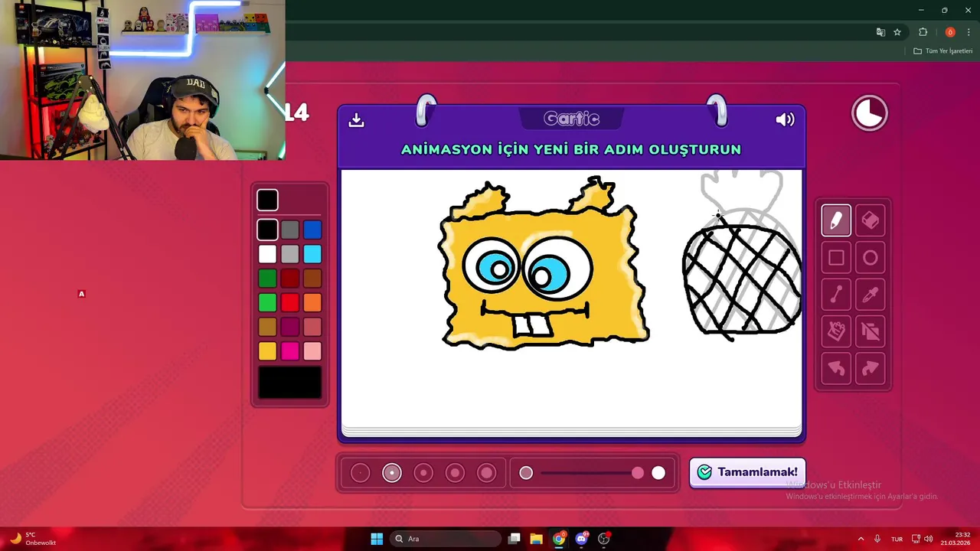The height and width of the screenshot is (551, 980).
Task: Pick the dark green color swatch
Action: click(267, 279)
